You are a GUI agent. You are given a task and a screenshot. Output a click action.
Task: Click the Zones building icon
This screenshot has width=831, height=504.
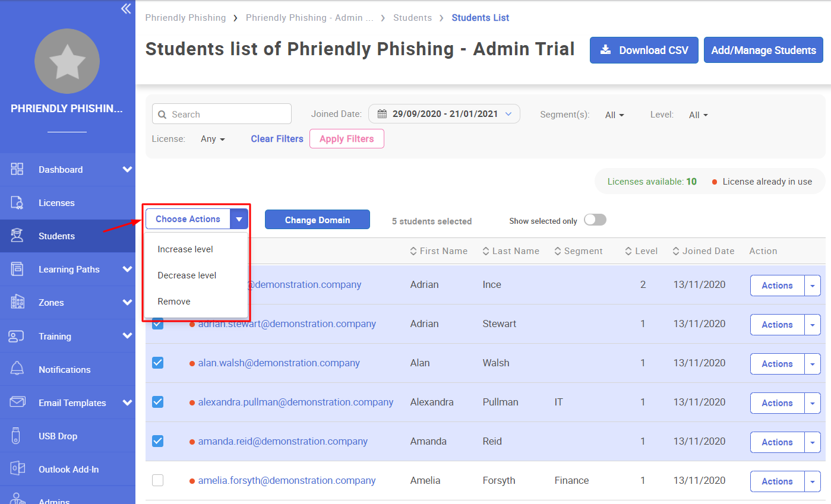tap(17, 302)
